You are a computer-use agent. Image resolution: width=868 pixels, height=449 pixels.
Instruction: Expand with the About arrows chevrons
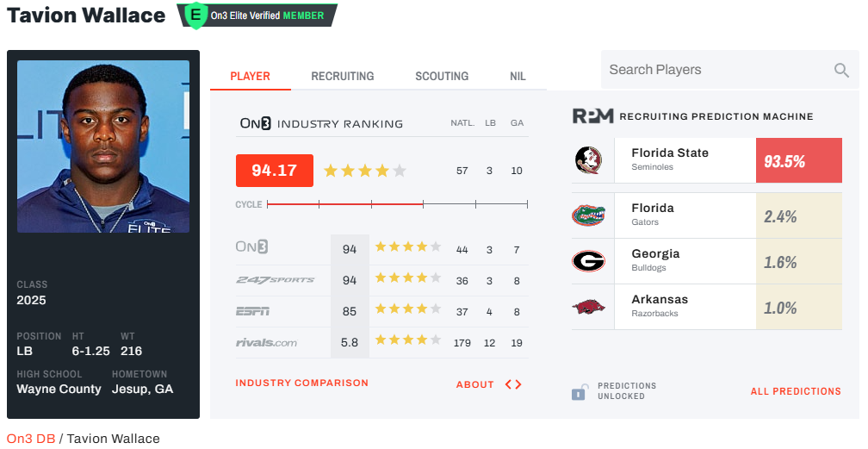coord(513,384)
